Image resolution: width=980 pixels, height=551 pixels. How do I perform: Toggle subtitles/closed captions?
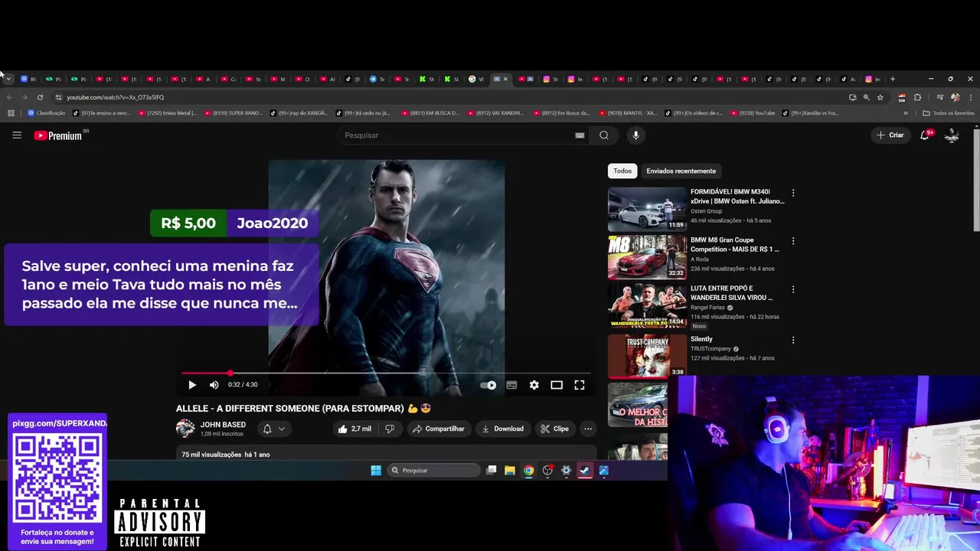tap(511, 385)
